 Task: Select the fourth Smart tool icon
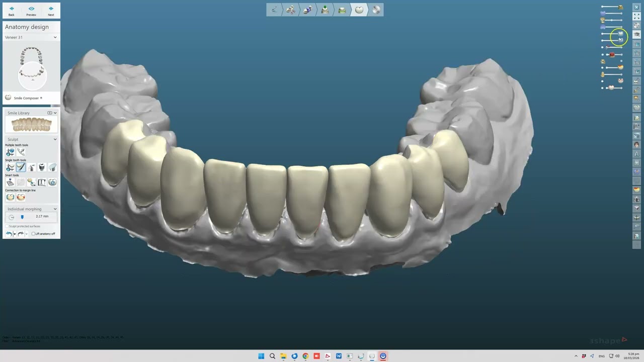coord(42,183)
